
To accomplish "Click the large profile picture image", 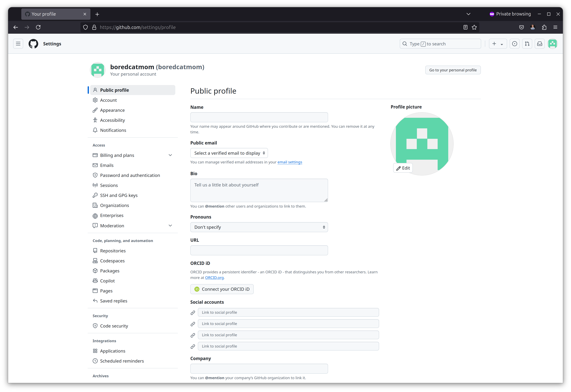I will pos(422,144).
